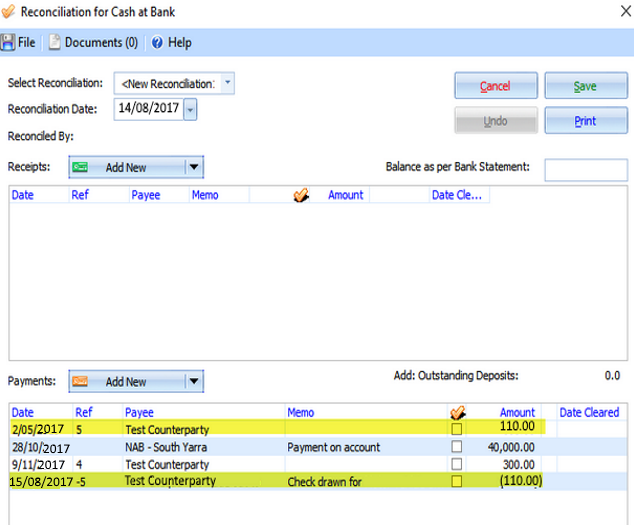Click the -5 ref cell
This screenshot has width=634, height=525.
(80, 482)
